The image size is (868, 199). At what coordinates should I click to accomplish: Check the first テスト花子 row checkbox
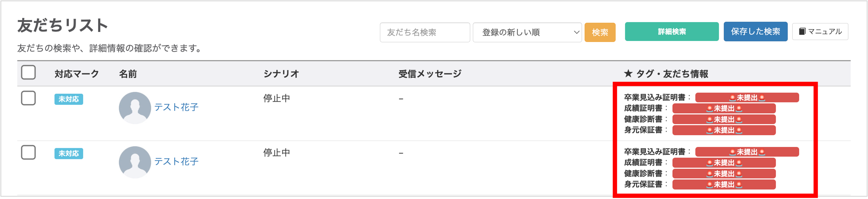(28, 98)
